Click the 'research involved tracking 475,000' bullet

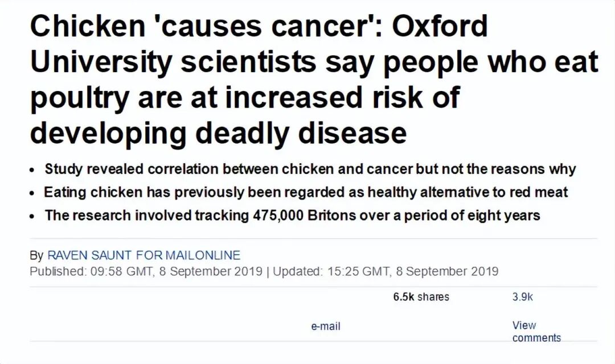(292, 216)
